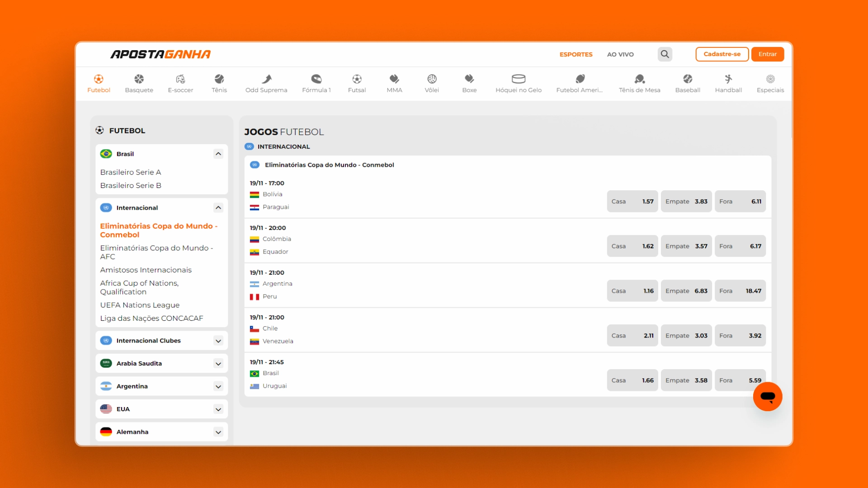Screen dimensions: 868x488
Task: Open Brasileiro Serie B league
Action: (x=131, y=185)
